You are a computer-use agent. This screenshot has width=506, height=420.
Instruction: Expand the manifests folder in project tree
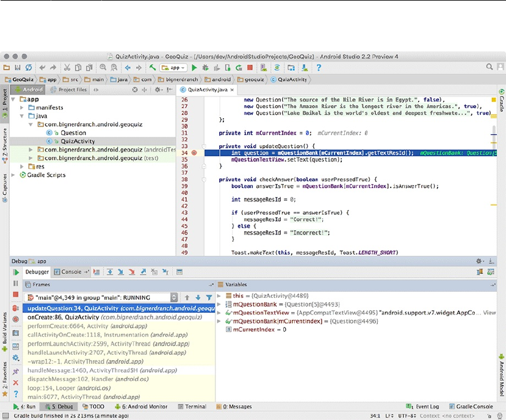pos(23,107)
